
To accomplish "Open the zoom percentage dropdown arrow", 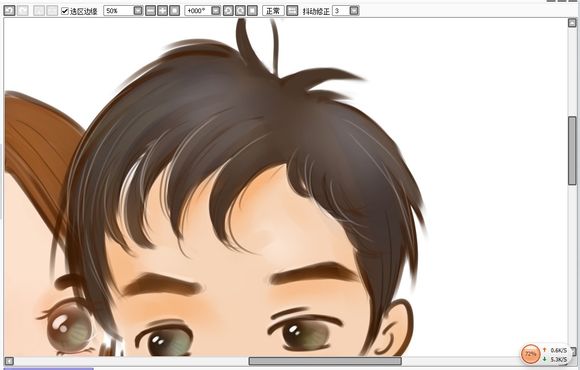I will tap(138, 11).
